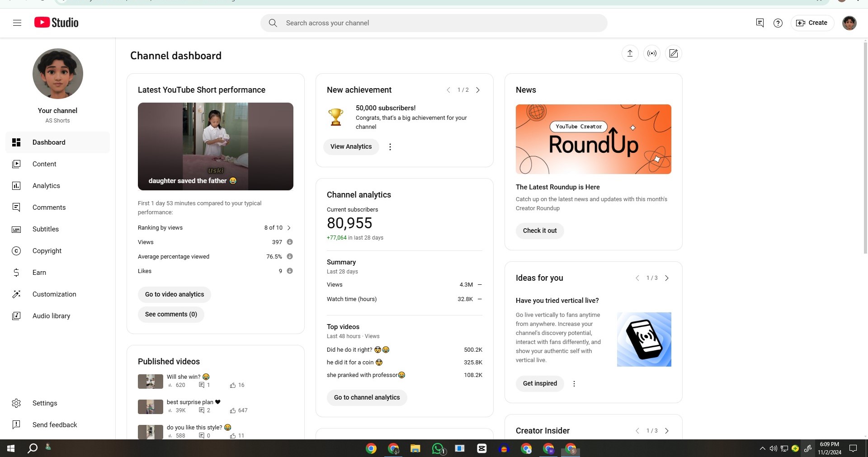Open Copyright in the sidebar
This screenshot has height=457, width=868.
pos(58,251)
